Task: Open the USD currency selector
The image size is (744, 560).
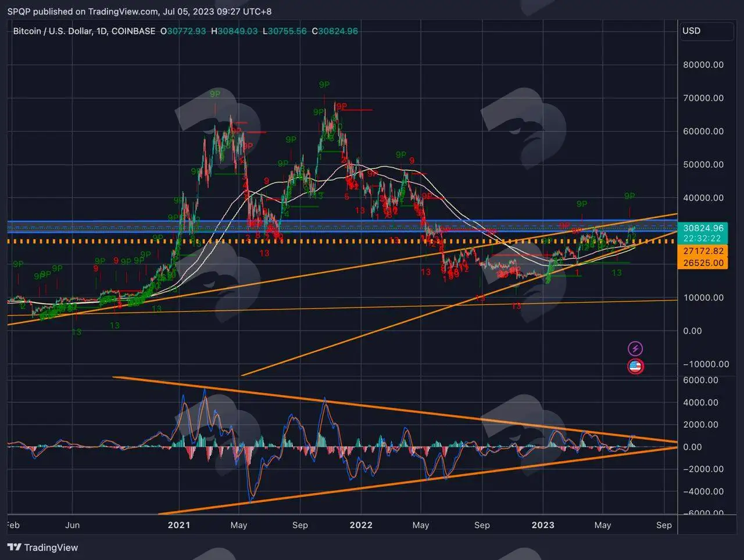Action: click(x=706, y=31)
